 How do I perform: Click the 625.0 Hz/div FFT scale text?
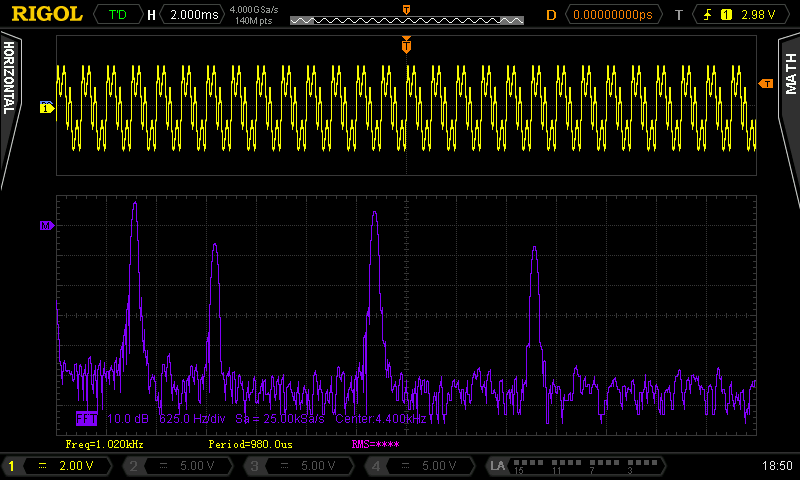192,419
